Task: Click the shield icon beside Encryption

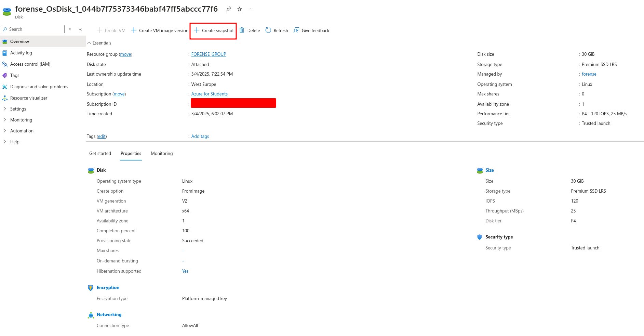Action: [91, 288]
